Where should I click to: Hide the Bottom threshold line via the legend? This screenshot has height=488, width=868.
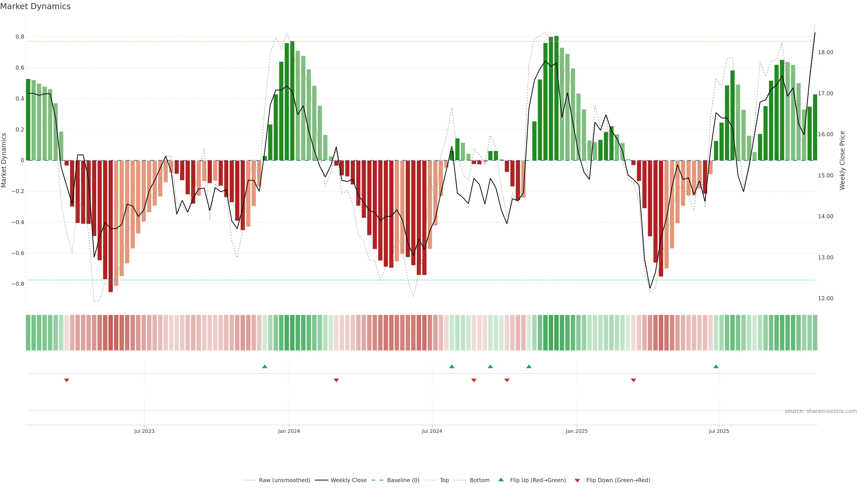pyautogui.click(x=479, y=480)
